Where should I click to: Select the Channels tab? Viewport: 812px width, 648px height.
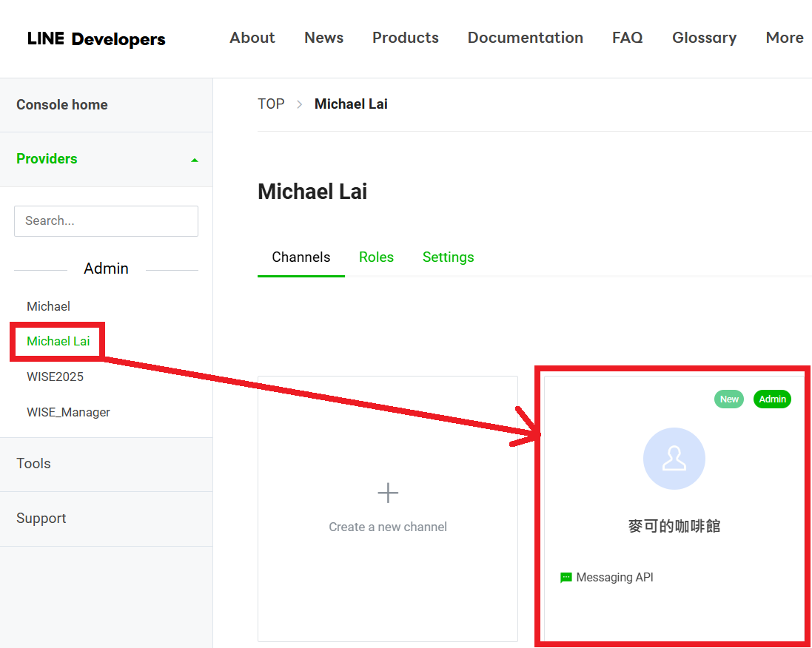coord(301,257)
